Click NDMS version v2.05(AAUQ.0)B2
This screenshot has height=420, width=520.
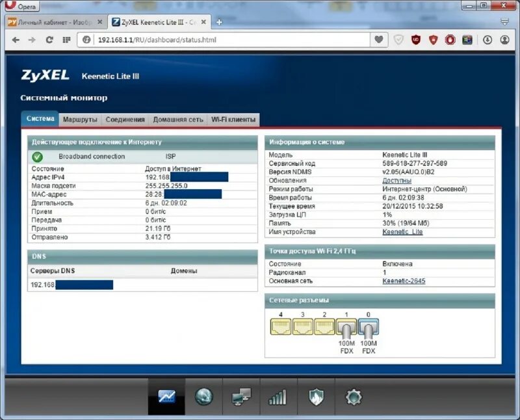click(x=408, y=172)
